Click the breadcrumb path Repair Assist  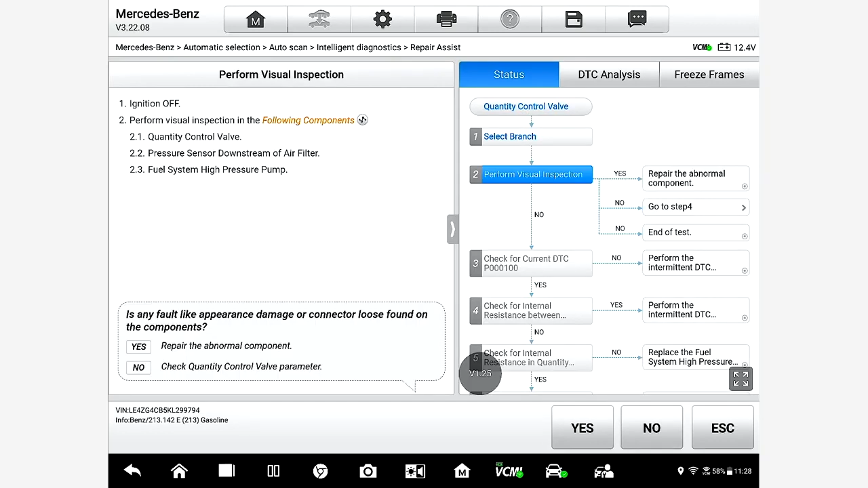[435, 47]
